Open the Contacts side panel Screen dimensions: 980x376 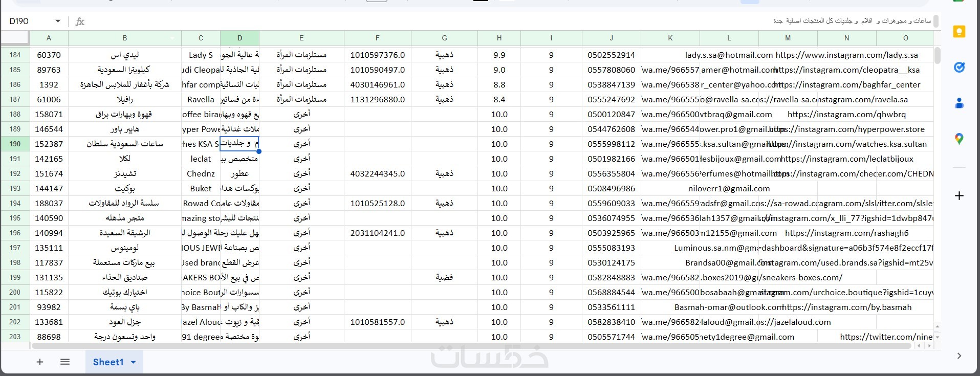tap(959, 103)
